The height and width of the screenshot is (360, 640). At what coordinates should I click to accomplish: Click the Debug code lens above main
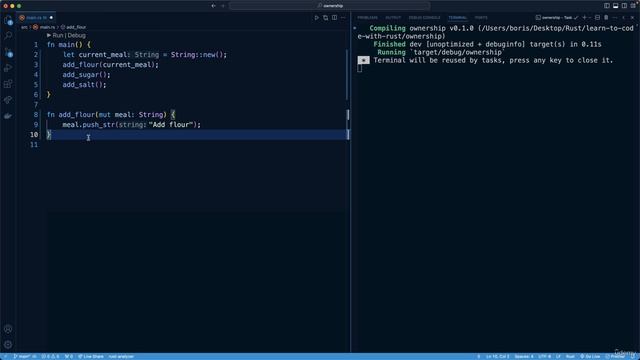click(x=76, y=36)
